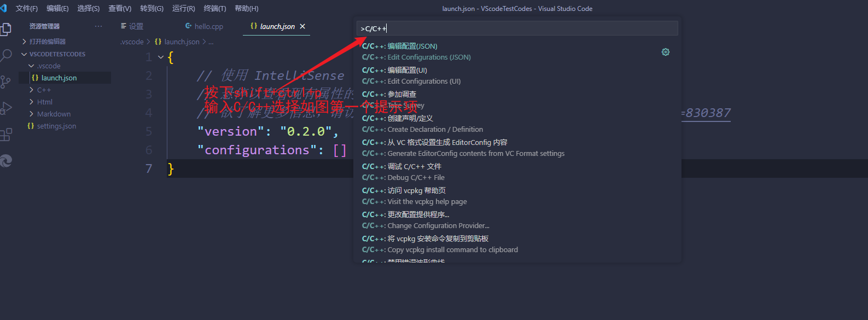
Task: Select C/C++: 从 VC 格式设置生成 EditorConfig 内容
Action: pos(517,148)
